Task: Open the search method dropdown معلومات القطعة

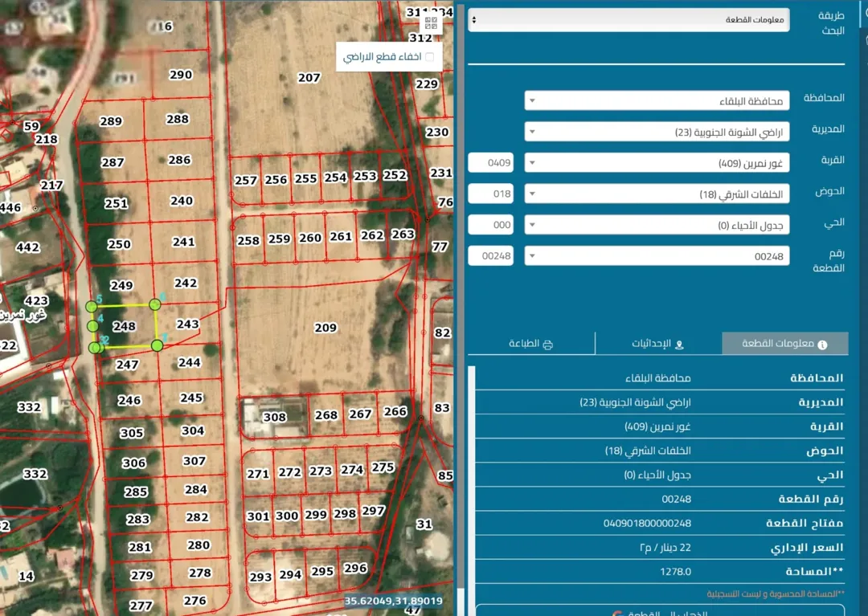Action: click(628, 20)
